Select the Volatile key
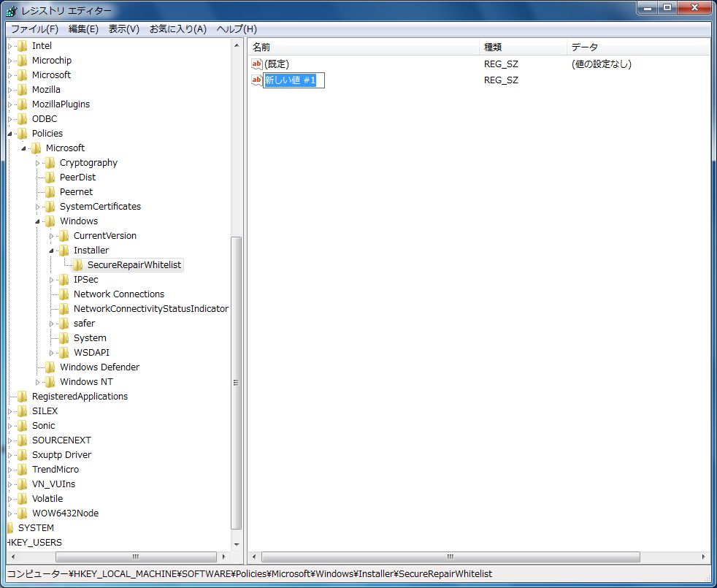Image resolution: width=717 pixels, height=588 pixels. (x=47, y=499)
